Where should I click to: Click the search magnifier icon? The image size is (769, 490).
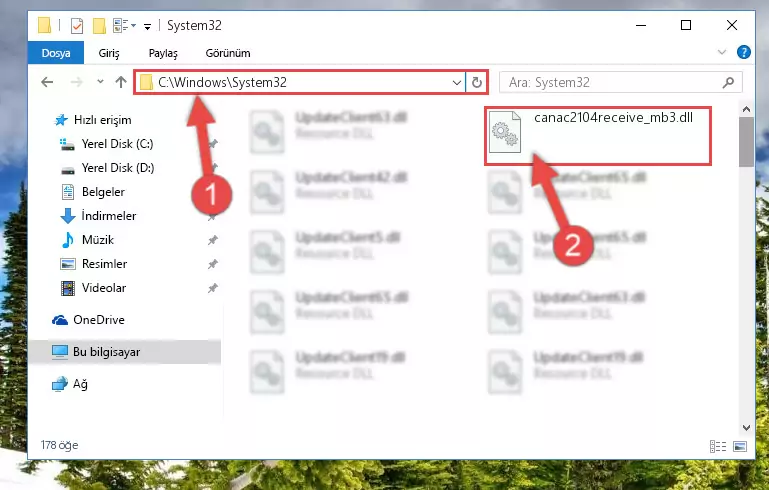coord(729,82)
